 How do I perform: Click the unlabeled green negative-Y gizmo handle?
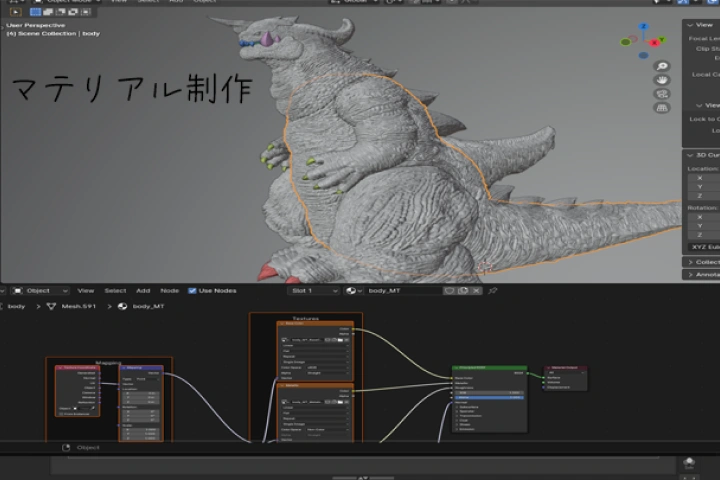coord(625,42)
